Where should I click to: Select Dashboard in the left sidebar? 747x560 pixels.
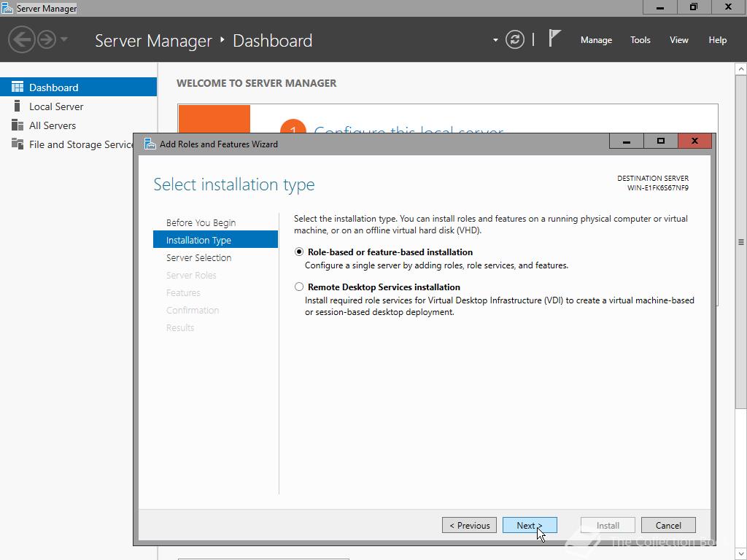tap(78, 87)
